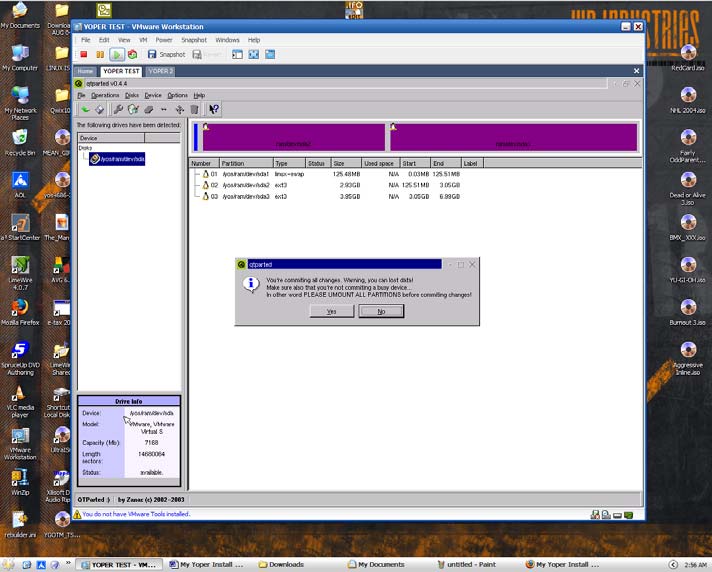Click the VMware reset icon
Screen dimensions: 712x572
click(133, 54)
